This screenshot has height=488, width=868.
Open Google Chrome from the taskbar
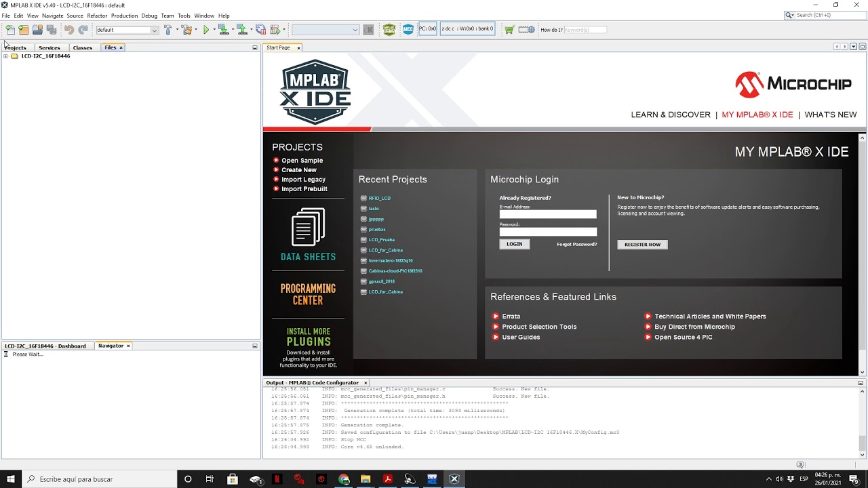[x=344, y=479]
